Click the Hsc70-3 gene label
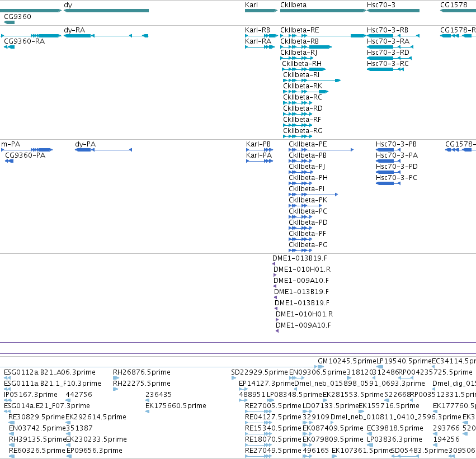The height and width of the screenshot is (459, 476). coord(381,5)
